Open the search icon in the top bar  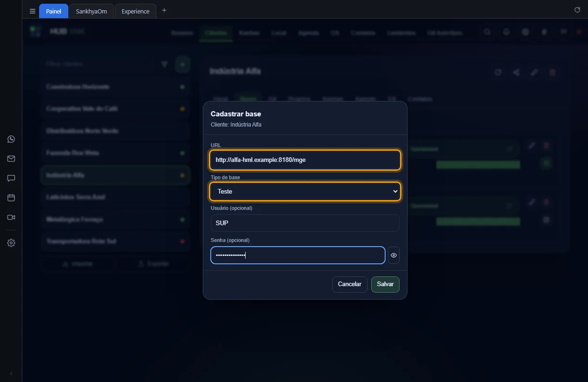tap(487, 32)
